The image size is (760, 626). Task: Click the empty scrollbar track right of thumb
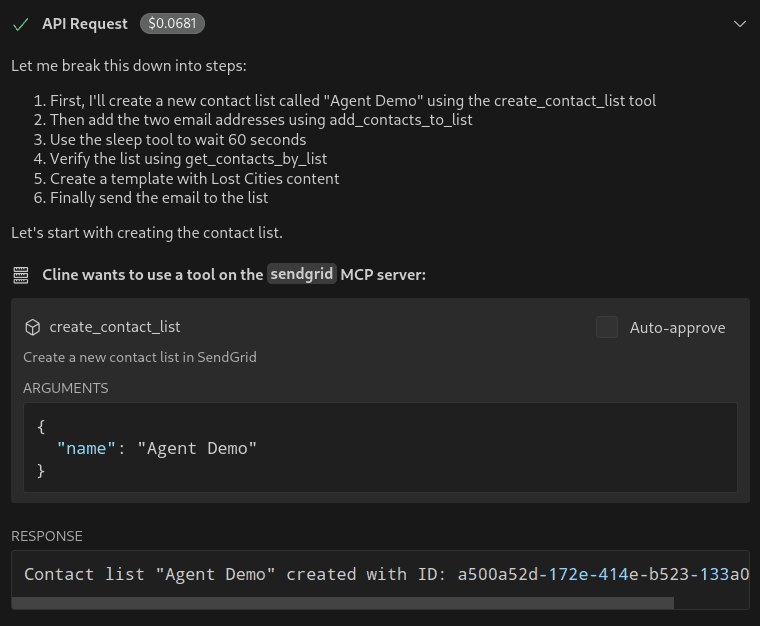(711, 603)
